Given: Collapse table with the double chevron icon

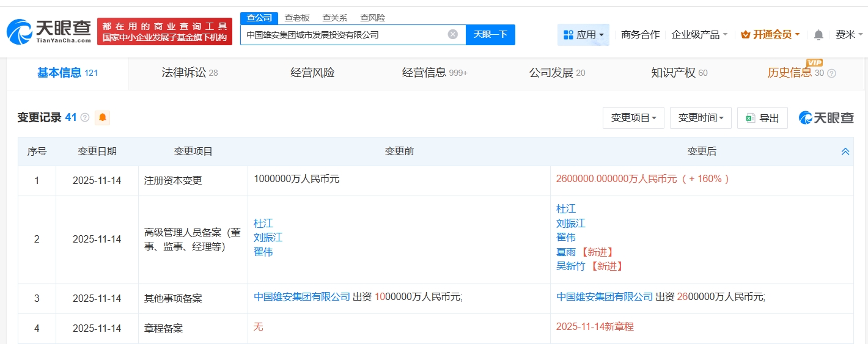Looking at the screenshot, I should 845,152.
